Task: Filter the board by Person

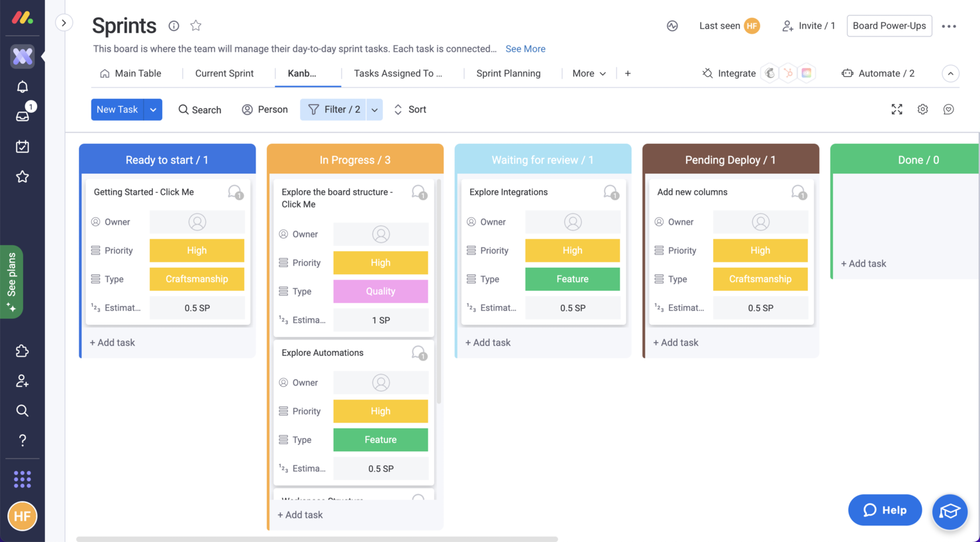Action: 265,109
